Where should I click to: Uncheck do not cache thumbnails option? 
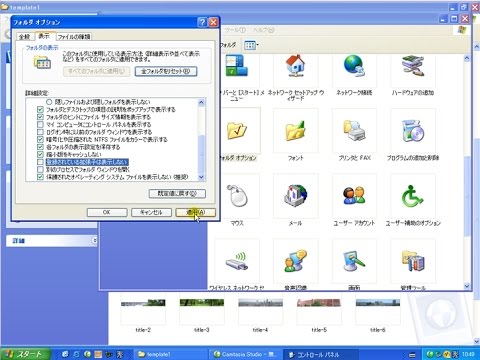40,154
